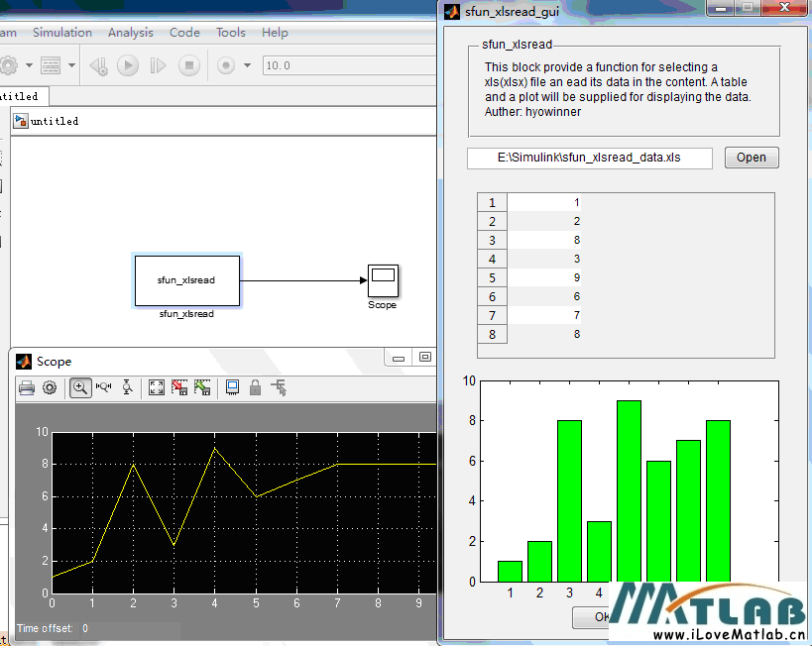
Task: Expand the dropdown beside the configuration gear
Action: coord(29,65)
